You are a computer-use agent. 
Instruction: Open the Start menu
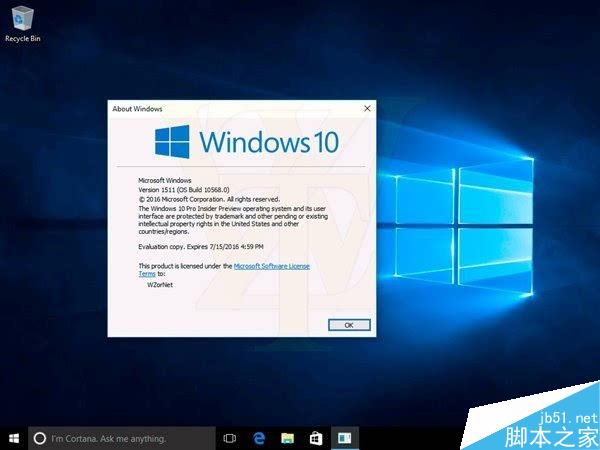tap(14, 438)
